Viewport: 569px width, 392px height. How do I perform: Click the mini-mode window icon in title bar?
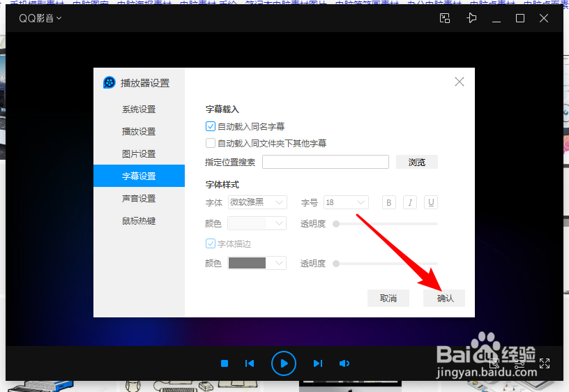[445, 18]
